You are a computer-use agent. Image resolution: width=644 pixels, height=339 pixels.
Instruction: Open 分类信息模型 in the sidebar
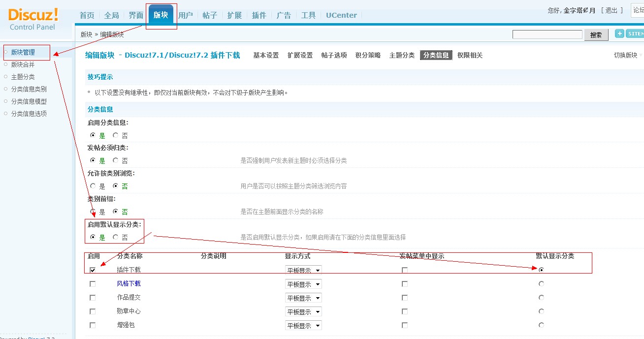(x=29, y=101)
